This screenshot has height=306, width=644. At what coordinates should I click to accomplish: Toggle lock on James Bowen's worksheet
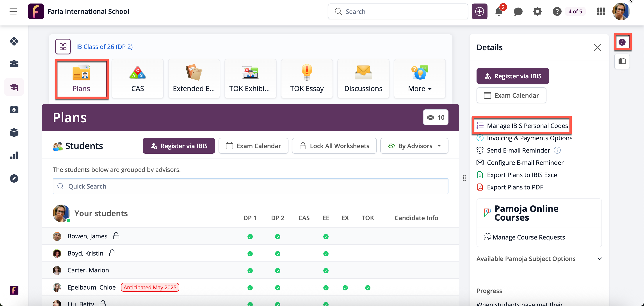[116, 236]
